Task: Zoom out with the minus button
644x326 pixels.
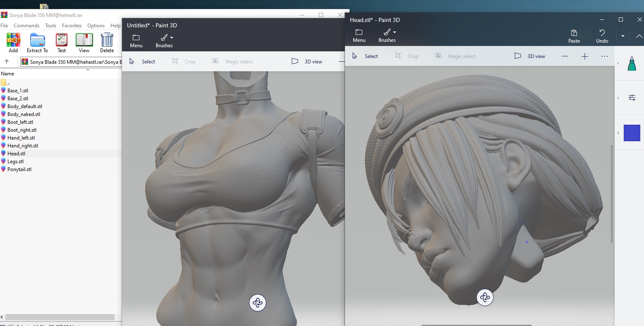Action: [x=565, y=56]
